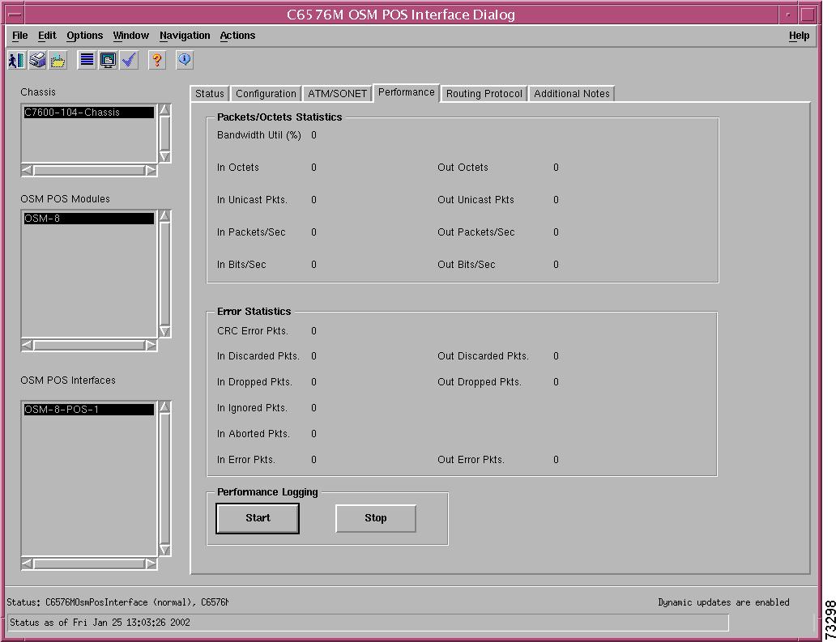
Task: Click the Out Discarded Pkts. label
Action: [484, 356]
